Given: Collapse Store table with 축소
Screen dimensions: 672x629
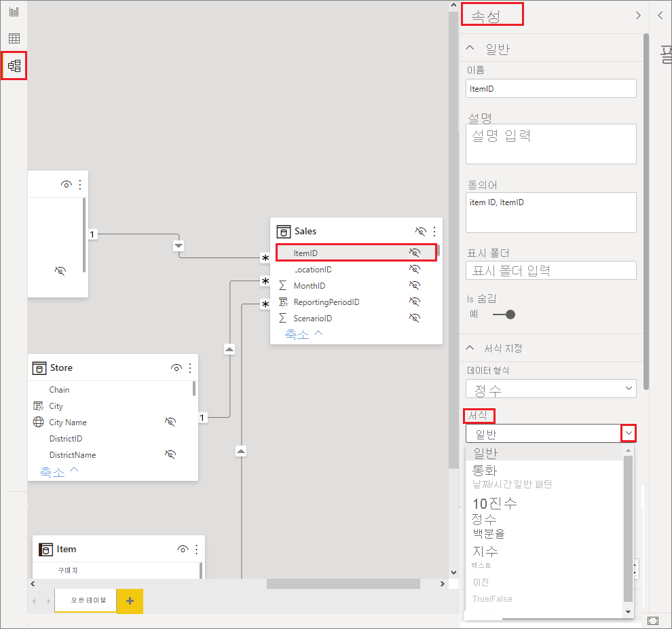Looking at the screenshot, I should click(x=59, y=471).
